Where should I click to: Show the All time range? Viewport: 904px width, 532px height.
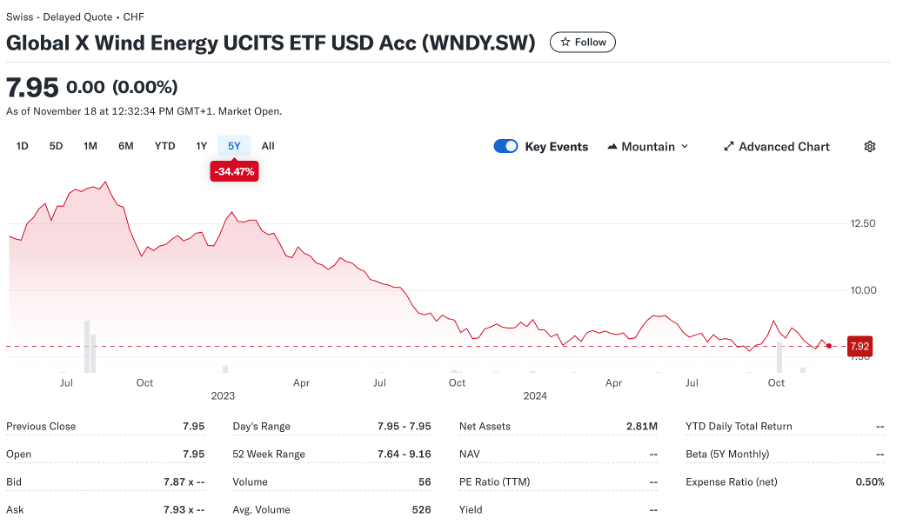268,146
